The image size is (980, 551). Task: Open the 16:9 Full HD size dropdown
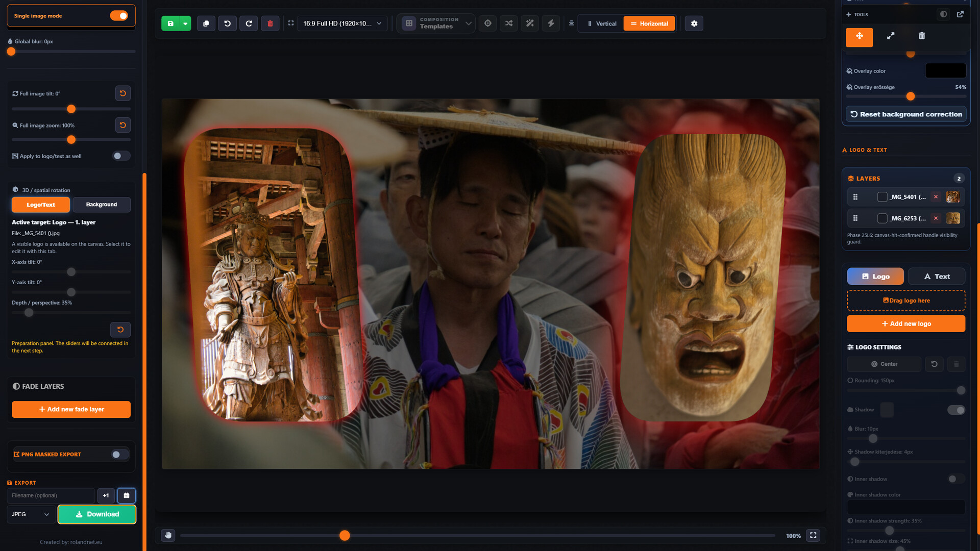(x=342, y=23)
